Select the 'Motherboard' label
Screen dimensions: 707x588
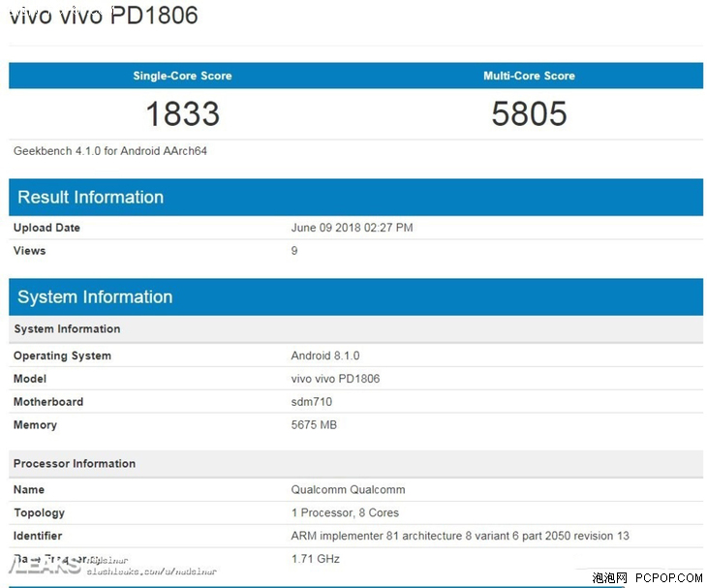point(48,402)
